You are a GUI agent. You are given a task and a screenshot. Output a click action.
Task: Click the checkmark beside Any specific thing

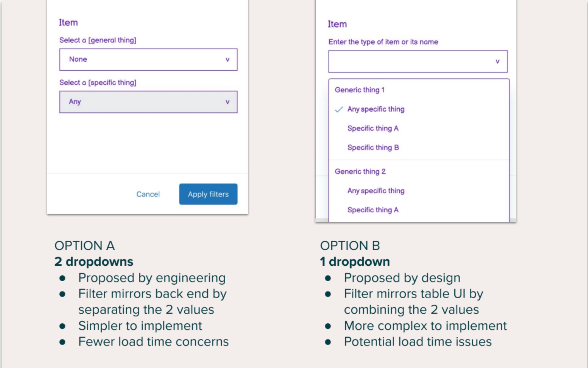339,109
